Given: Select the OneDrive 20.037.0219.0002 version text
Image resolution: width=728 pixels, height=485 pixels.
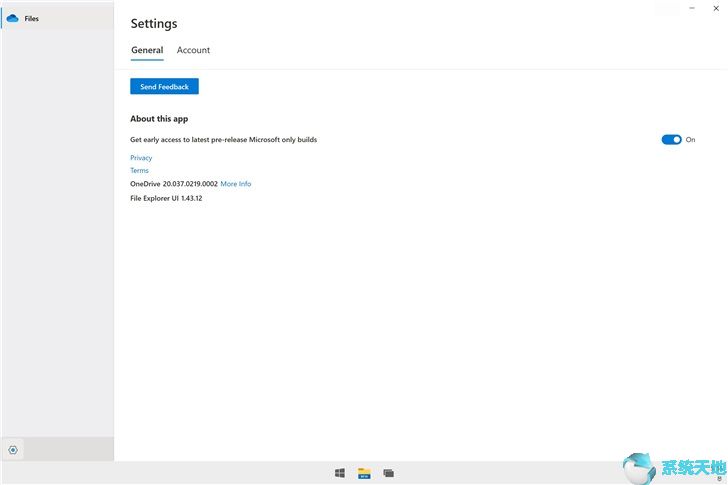Looking at the screenshot, I should click(x=174, y=184).
